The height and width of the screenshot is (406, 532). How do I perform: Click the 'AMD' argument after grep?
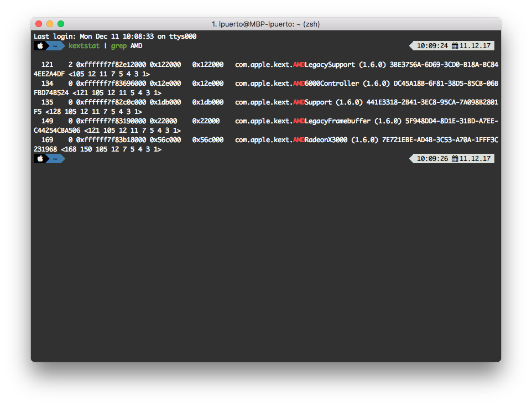tap(137, 46)
